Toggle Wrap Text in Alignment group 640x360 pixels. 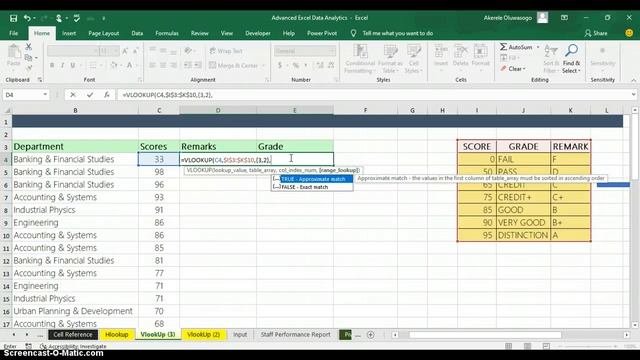(x=226, y=51)
